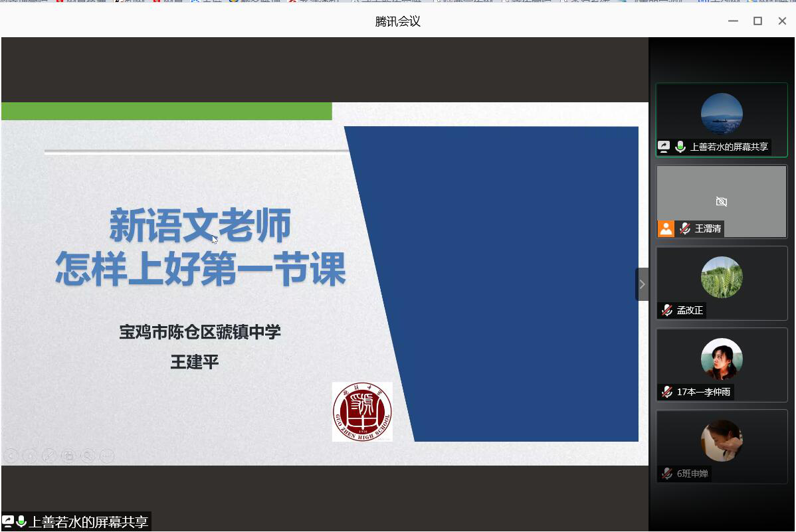Open the more options ellipsis on slide

coord(106,456)
